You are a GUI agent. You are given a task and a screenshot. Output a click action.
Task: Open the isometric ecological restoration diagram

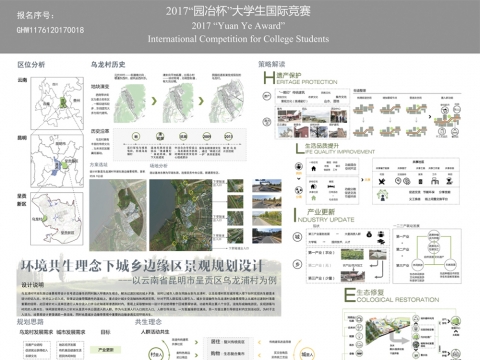click(x=387, y=330)
